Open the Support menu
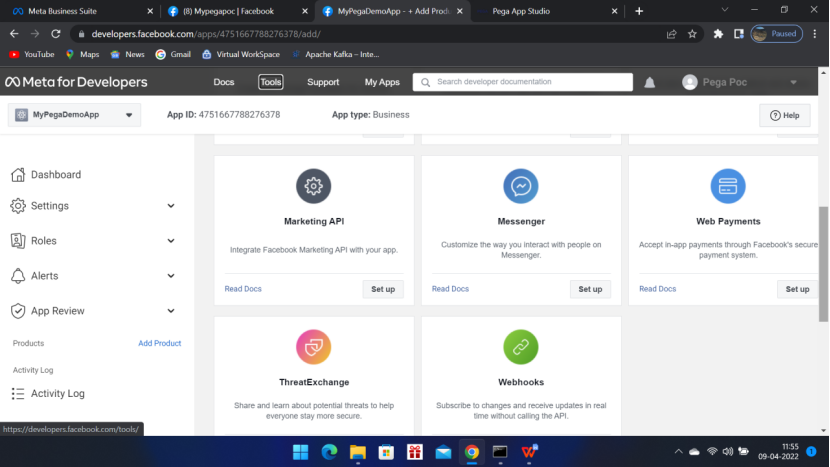This screenshot has height=467, width=830. pos(323,82)
